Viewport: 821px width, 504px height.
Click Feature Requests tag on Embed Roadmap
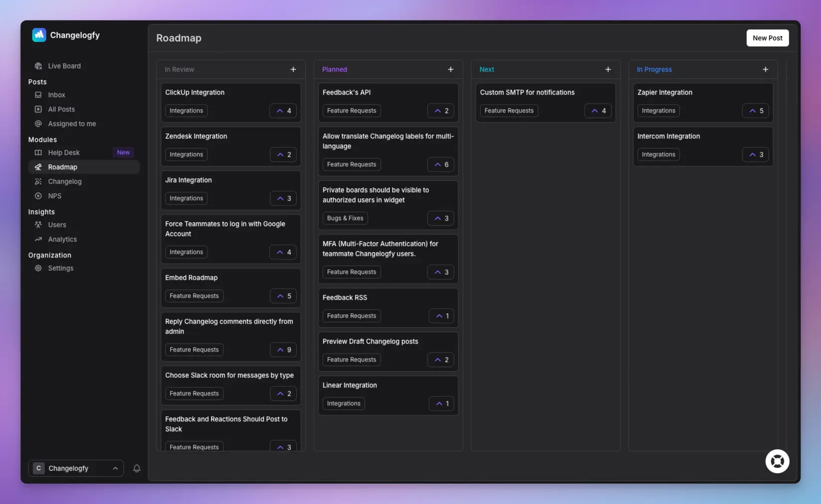[194, 296]
